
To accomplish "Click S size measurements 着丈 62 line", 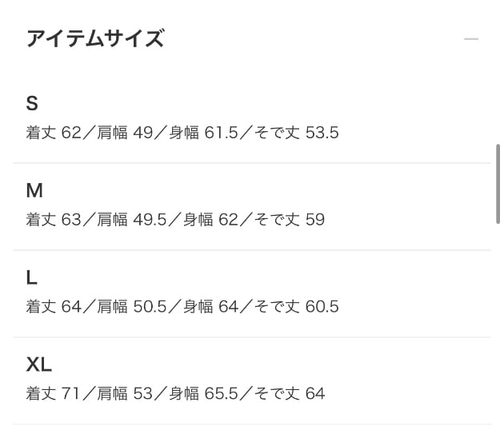I will click(x=182, y=133).
